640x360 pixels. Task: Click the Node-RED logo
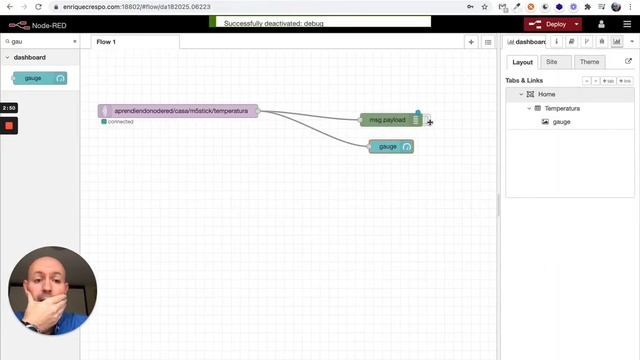38,25
